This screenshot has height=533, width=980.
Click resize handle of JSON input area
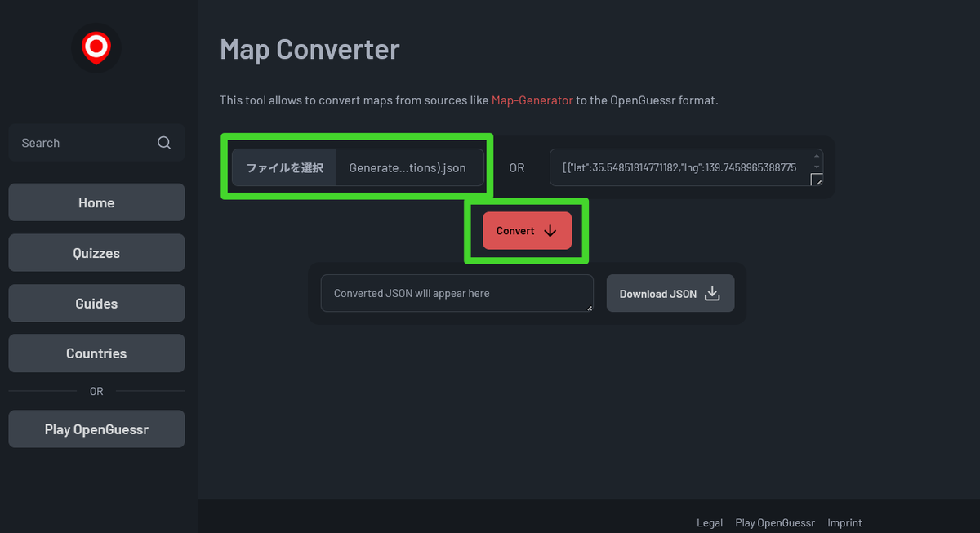(x=817, y=180)
